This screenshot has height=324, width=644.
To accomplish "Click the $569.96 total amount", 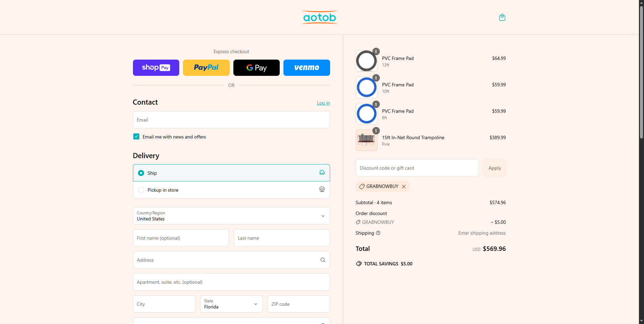I will pyautogui.click(x=494, y=249).
